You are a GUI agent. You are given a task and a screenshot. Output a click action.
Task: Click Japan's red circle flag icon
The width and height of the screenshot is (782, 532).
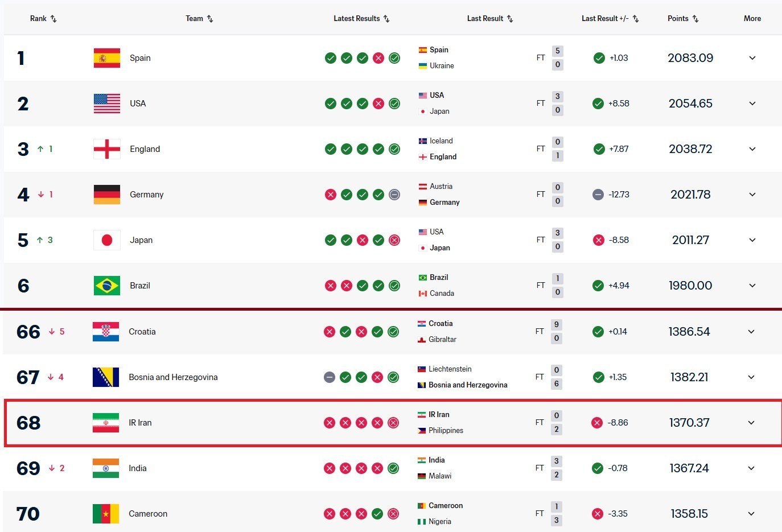(x=106, y=240)
